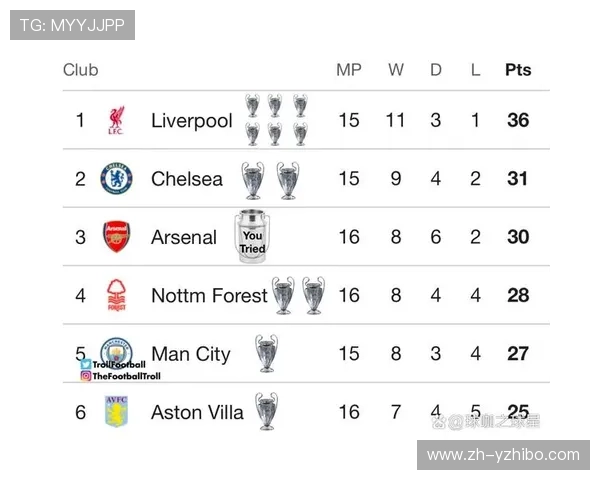Open the Liverpool team name link
The width and height of the screenshot is (600, 480).
coord(191,121)
